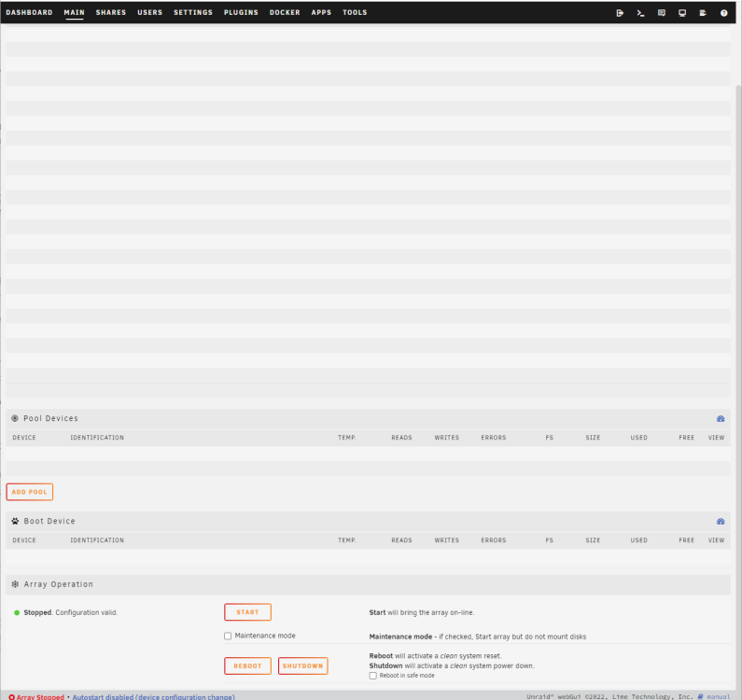
Task: Click Pool Devices FS column header
Action: [x=549, y=438]
